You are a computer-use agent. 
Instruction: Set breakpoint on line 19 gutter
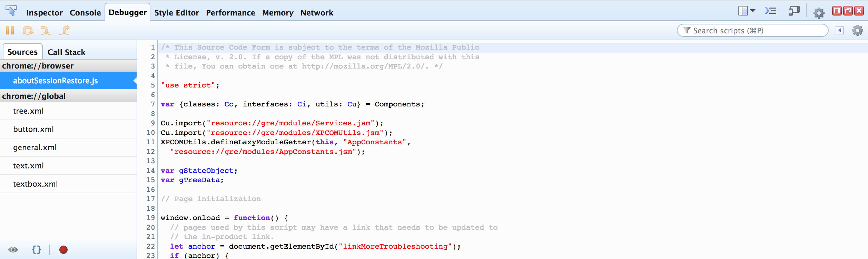(150, 218)
